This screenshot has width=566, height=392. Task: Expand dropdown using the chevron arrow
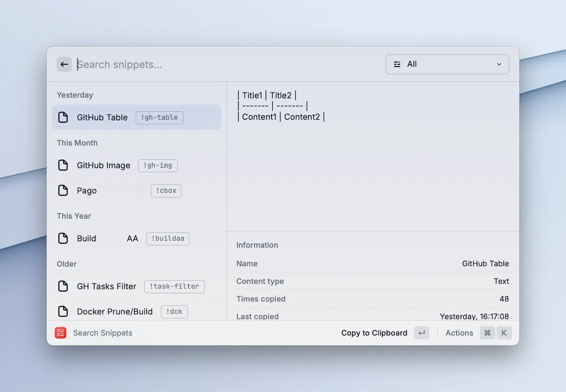pyautogui.click(x=499, y=64)
